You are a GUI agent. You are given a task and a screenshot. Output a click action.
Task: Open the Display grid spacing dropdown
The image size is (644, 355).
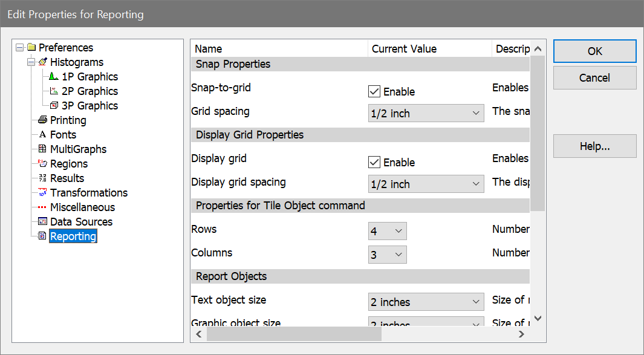pyautogui.click(x=426, y=184)
